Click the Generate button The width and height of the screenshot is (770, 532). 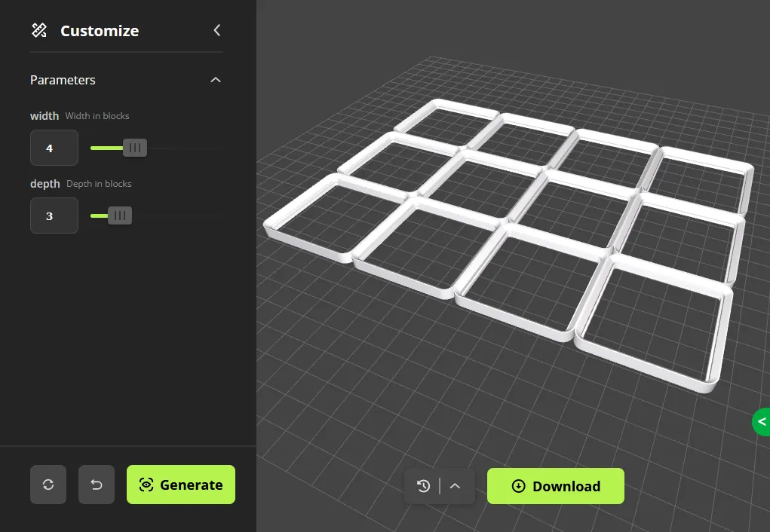[181, 485]
